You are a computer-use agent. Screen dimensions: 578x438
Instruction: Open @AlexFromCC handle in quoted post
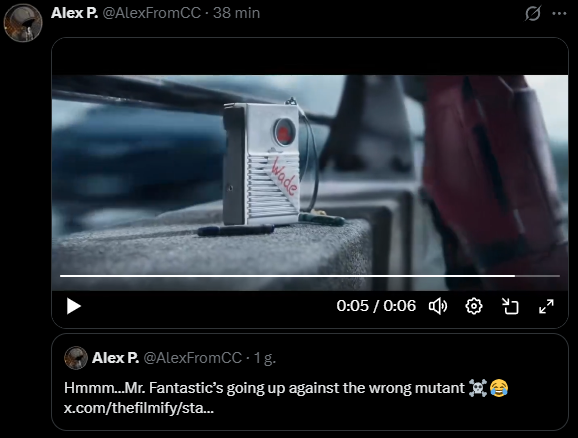point(192,358)
